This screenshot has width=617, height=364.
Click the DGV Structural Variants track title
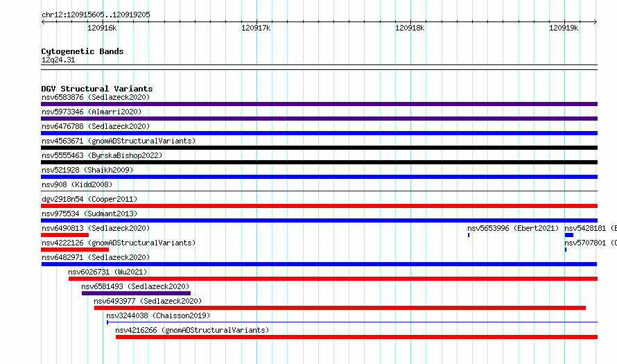coord(97,89)
